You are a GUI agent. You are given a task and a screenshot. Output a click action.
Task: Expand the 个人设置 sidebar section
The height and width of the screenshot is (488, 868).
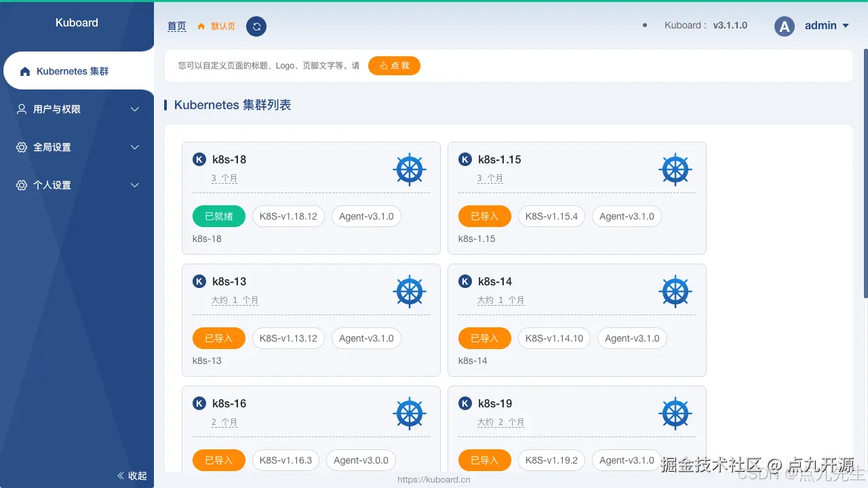click(134, 185)
